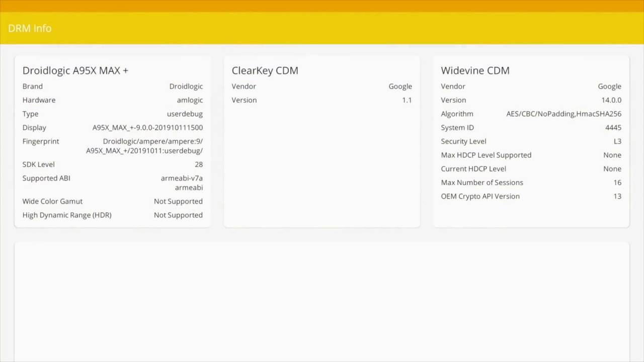644x362 pixels.
Task: Click the Security Level value L3
Action: pyautogui.click(x=617, y=141)
